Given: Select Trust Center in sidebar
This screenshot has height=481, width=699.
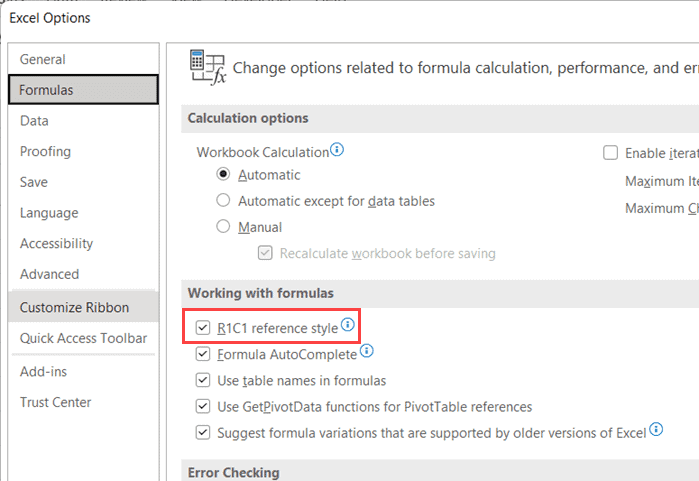Looking at the screenshot, I should point(55,402).
